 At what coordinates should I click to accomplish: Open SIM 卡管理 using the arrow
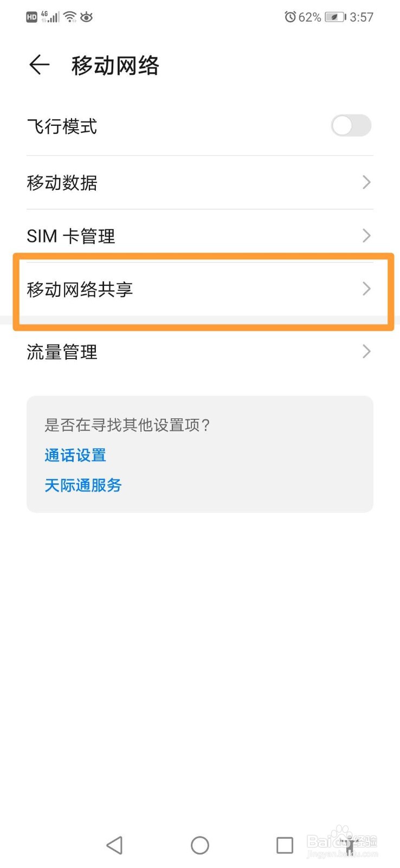tap(366, 235)
